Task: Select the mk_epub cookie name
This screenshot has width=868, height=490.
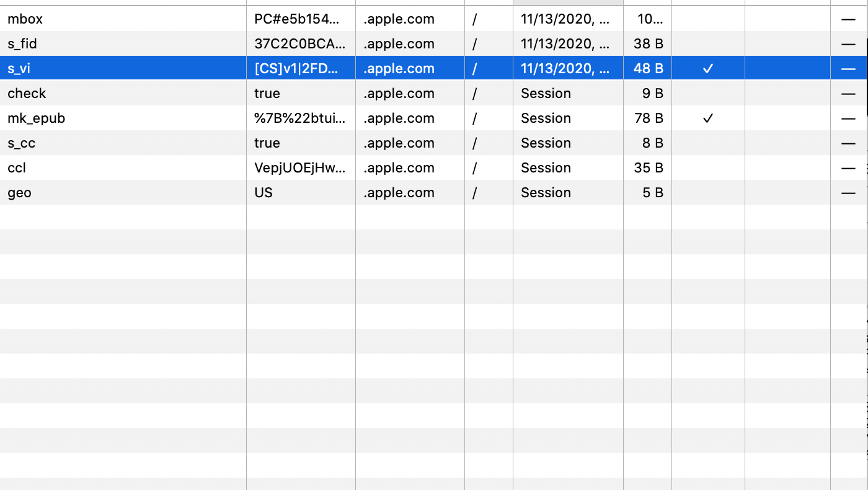Action: point(36,118)
